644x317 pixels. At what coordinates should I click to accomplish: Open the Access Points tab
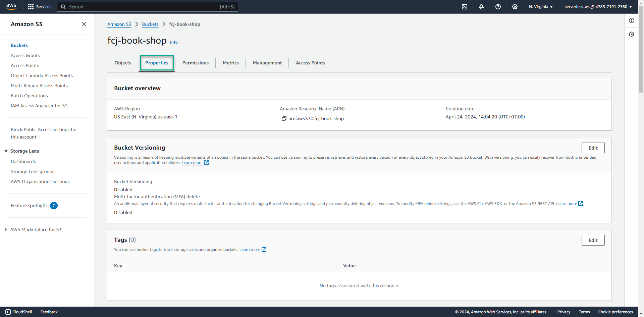click(311, 63)
